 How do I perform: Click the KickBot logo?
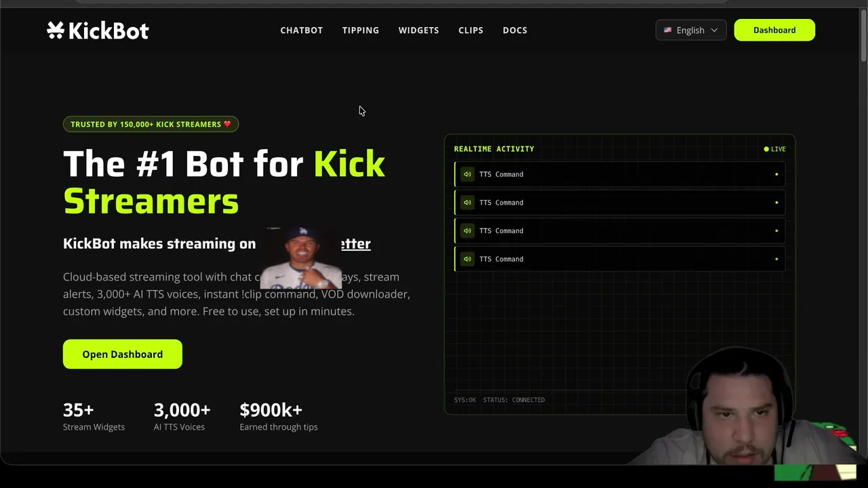[98, 30]
